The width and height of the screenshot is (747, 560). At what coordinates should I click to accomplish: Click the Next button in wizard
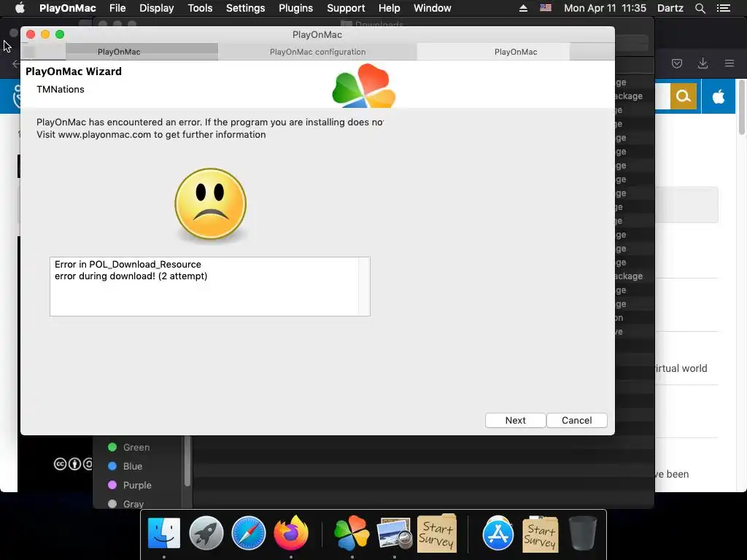coord(515,420)
